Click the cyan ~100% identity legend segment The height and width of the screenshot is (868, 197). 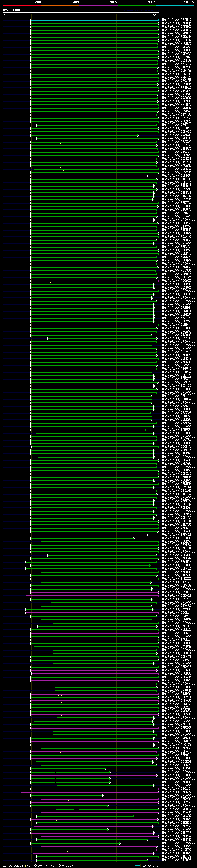coord(175,6)
